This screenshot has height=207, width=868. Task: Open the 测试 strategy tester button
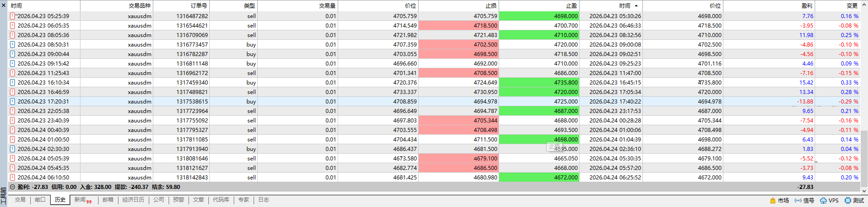[854, 201]
